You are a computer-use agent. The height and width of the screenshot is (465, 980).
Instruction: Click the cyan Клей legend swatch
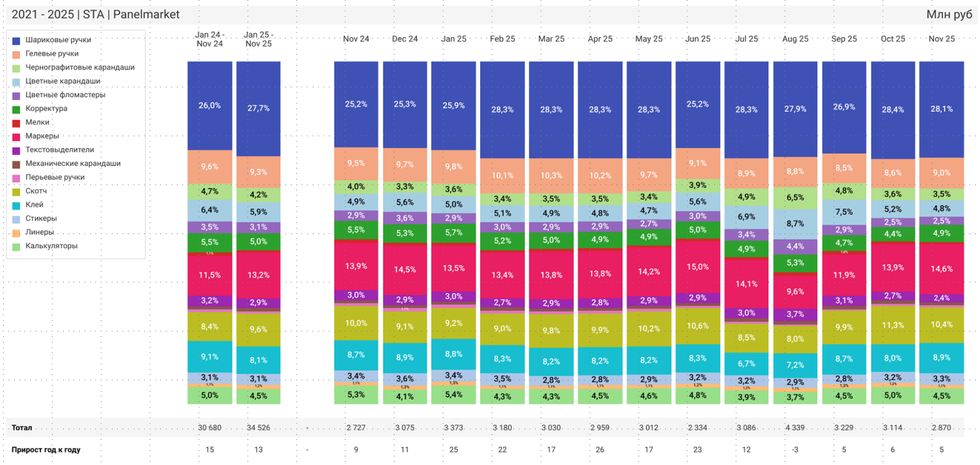[x=17, y=205]
